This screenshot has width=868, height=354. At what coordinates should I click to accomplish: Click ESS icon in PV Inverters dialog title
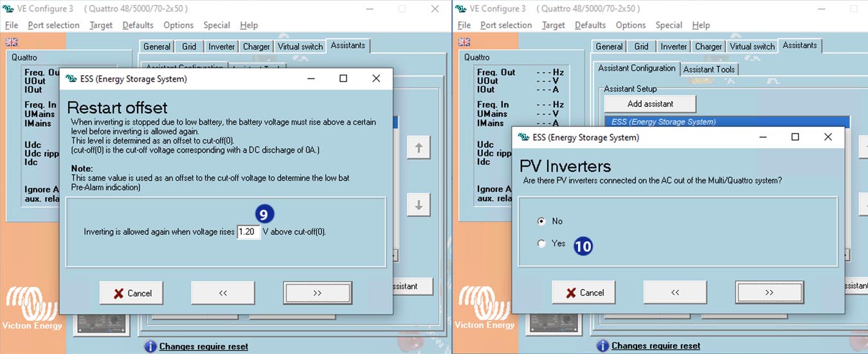pos(524,137)
